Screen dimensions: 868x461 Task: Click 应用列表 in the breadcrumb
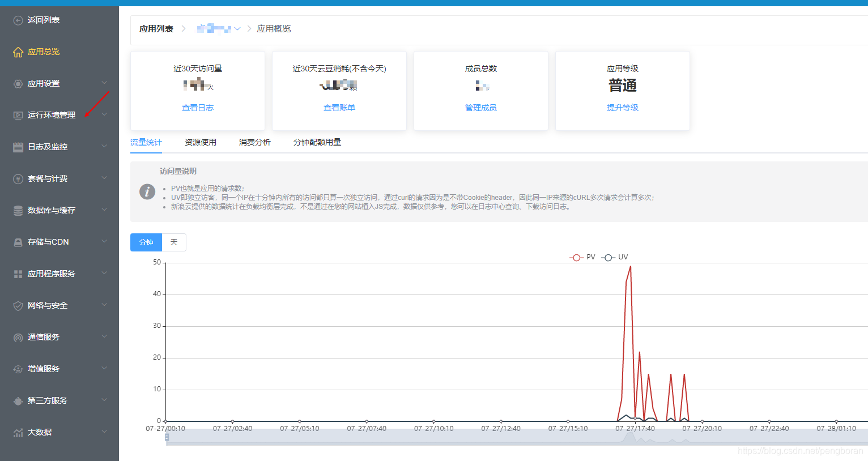click(x=156, y=29)
